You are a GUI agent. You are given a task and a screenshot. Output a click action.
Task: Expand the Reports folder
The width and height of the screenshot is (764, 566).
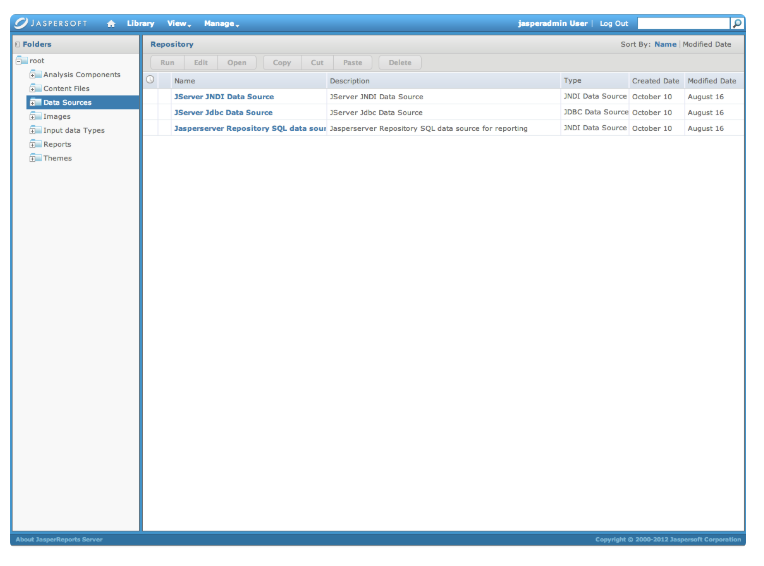click(x=33, y=145)
